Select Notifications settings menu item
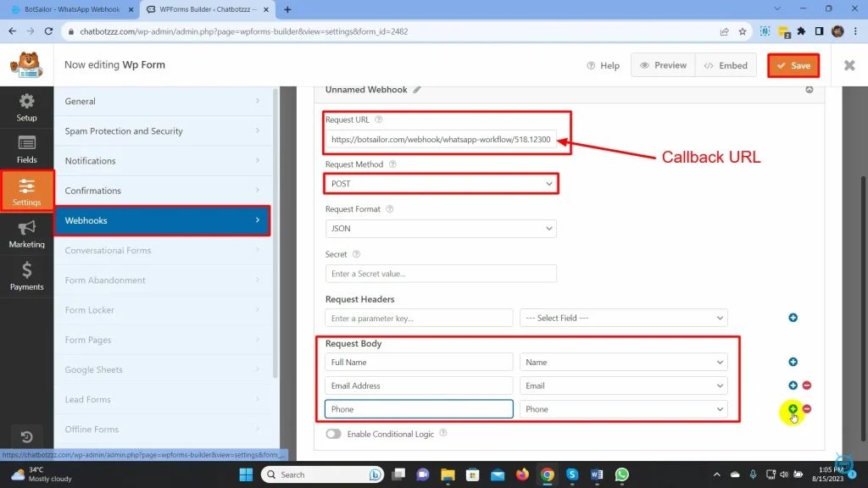 pos(161,161)
